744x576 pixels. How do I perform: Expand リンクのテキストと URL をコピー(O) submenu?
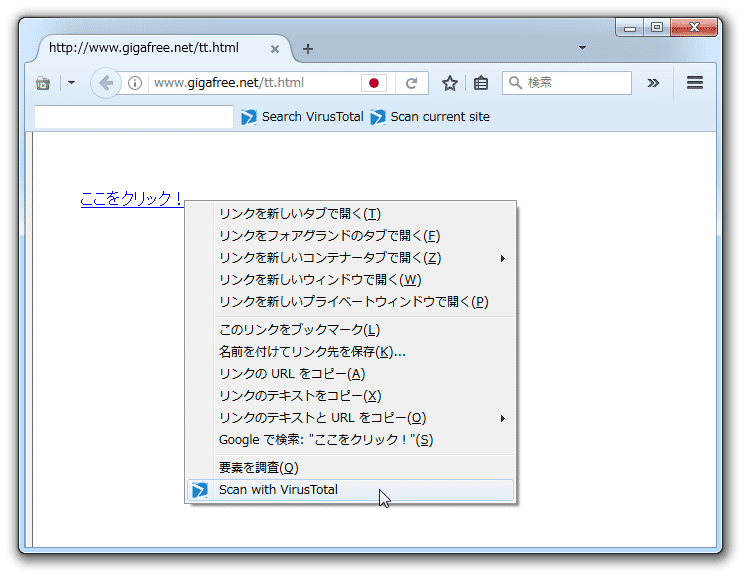[x=350, y=418]
